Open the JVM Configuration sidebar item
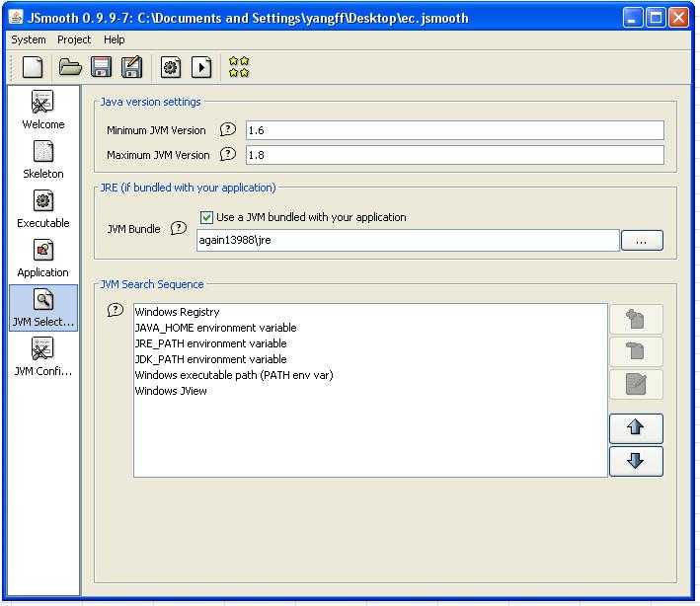Viewport: 700px width, 606px height. (x=42, y=357)
